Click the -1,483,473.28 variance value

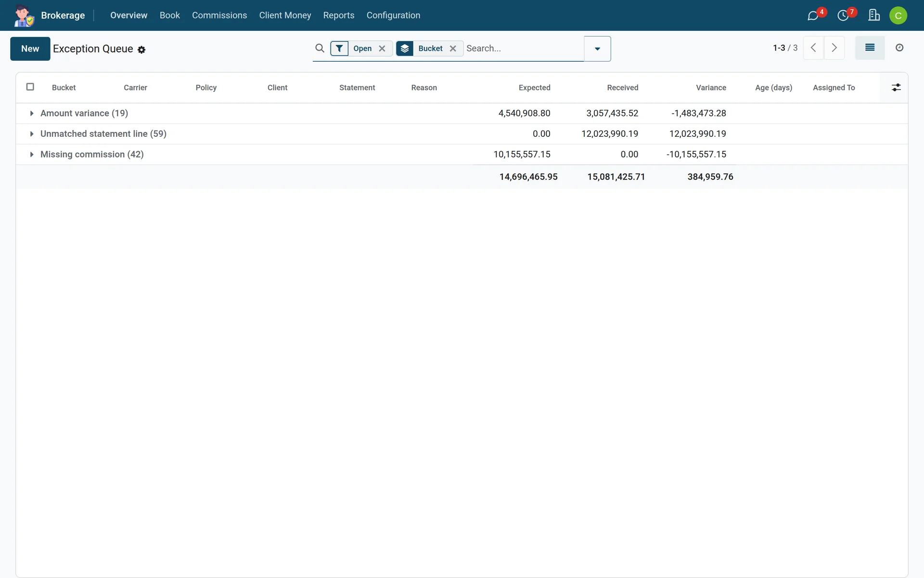[698, 113]
